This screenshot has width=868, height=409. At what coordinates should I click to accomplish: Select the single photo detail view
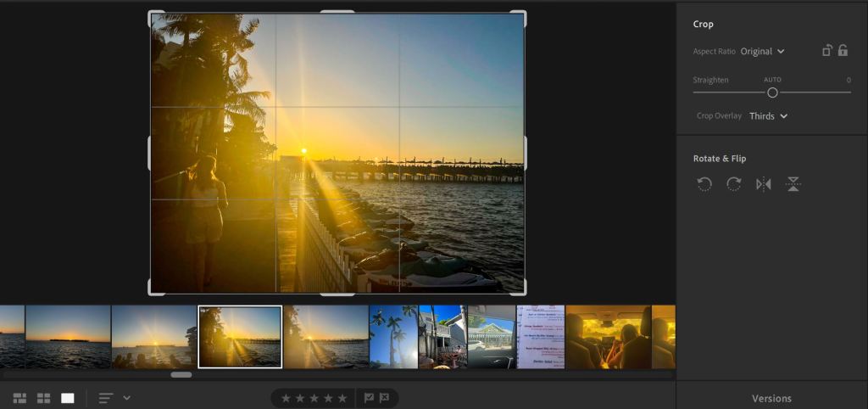coord(68,398)
